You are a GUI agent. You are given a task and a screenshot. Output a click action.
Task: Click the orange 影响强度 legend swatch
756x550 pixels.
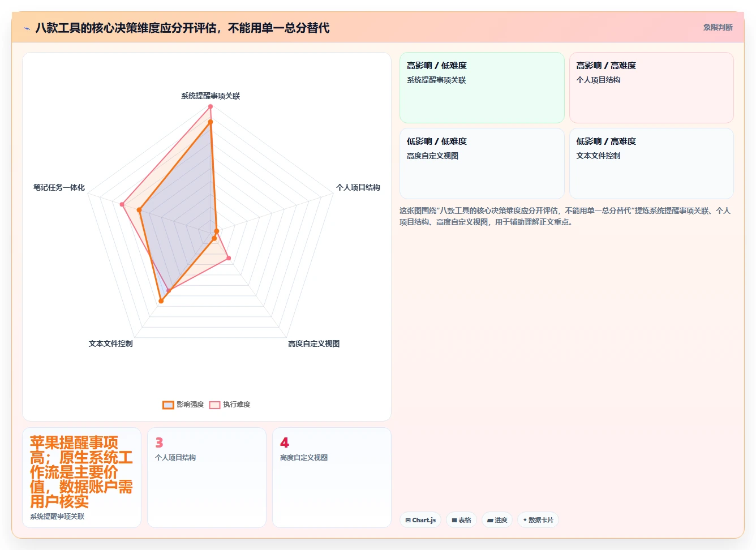(x=168, y=405)
